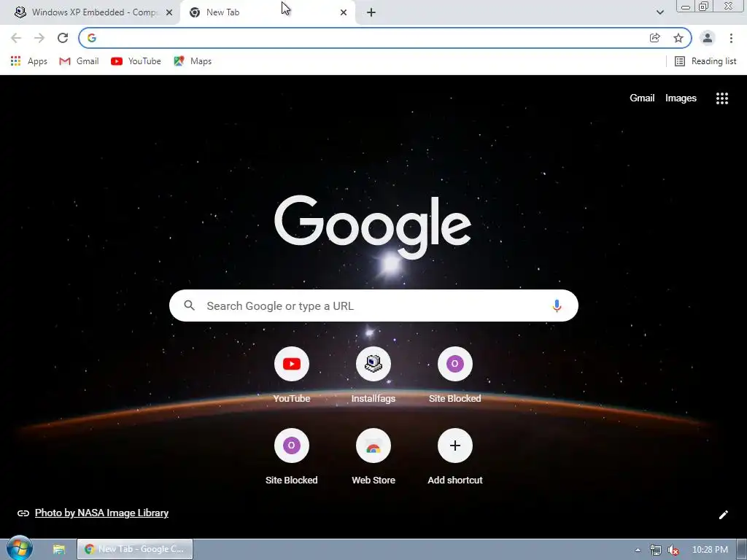The image size is (747, 560).
Task: Close the Windows XP Embedded tab
Action: 169,12
